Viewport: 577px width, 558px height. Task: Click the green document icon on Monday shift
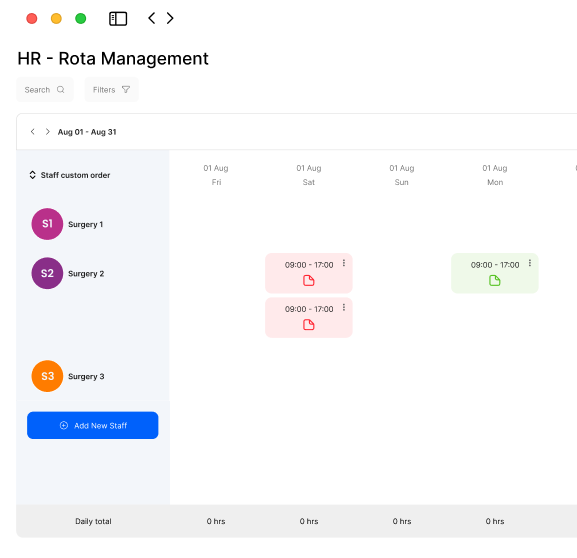coord(495,280)
